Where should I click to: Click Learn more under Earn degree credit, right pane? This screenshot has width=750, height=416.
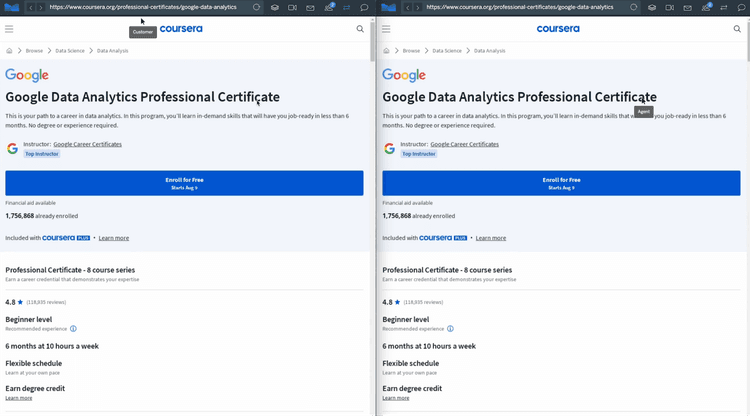[395, 398]
